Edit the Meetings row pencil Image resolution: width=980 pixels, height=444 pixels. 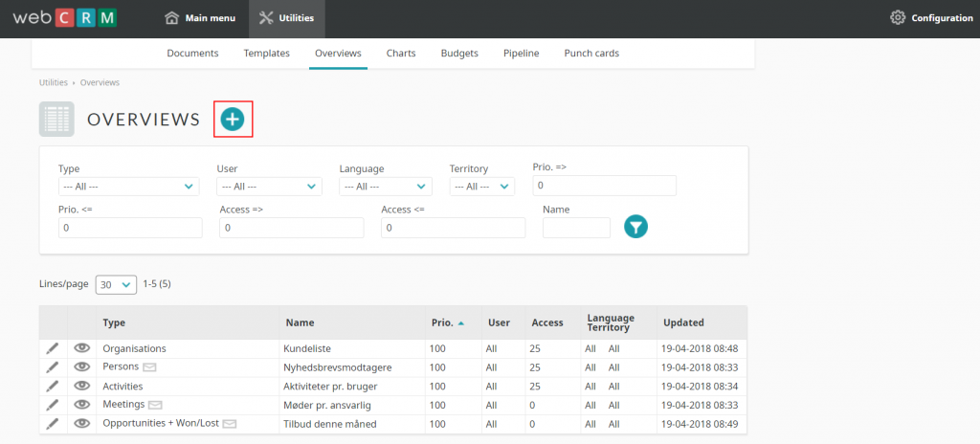pos(53,405)
